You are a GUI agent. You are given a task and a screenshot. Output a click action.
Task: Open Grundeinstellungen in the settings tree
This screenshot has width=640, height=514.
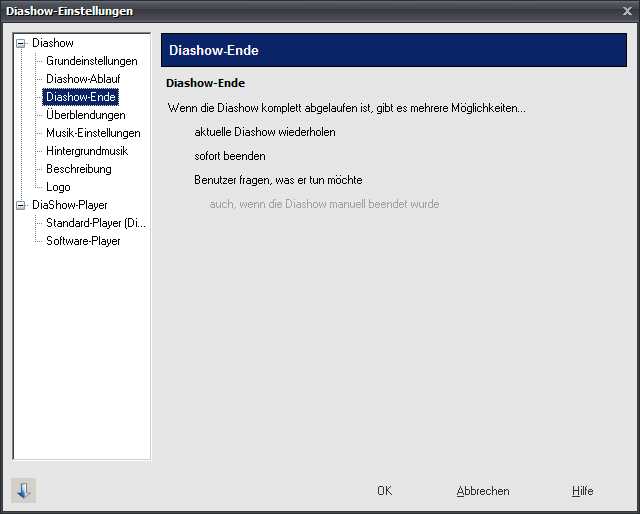click(x=92, y=61)
